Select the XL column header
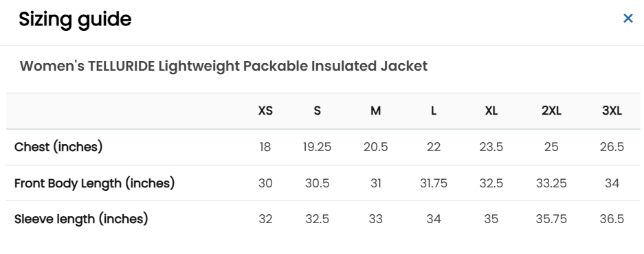Viewport: 644px width, 254px height. tap(491, 111)
